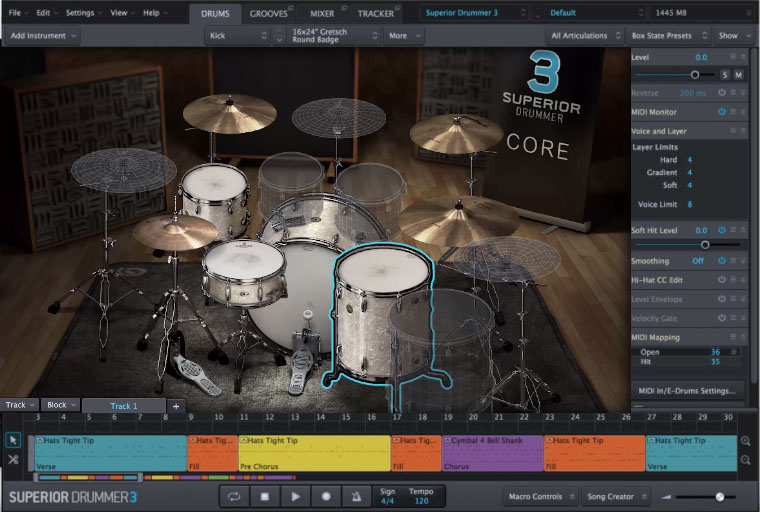Click the snare drum in the kit
The image size is (760, 512).
243,272
